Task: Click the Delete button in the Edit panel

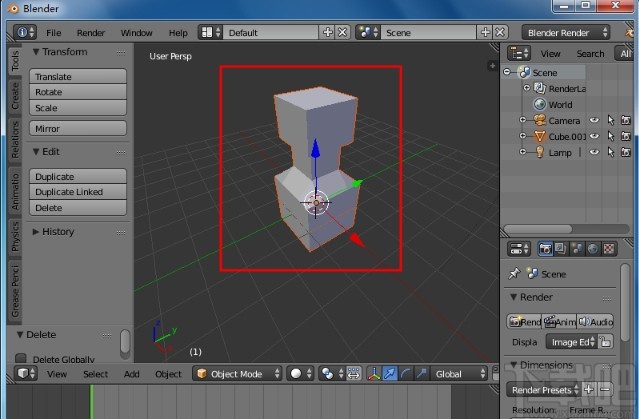Action: (78, 207)
